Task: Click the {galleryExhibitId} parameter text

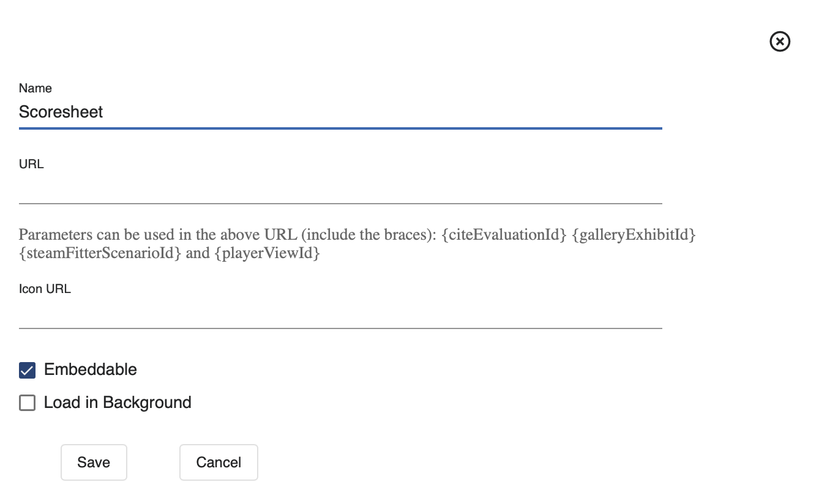Action: (634, 235)
